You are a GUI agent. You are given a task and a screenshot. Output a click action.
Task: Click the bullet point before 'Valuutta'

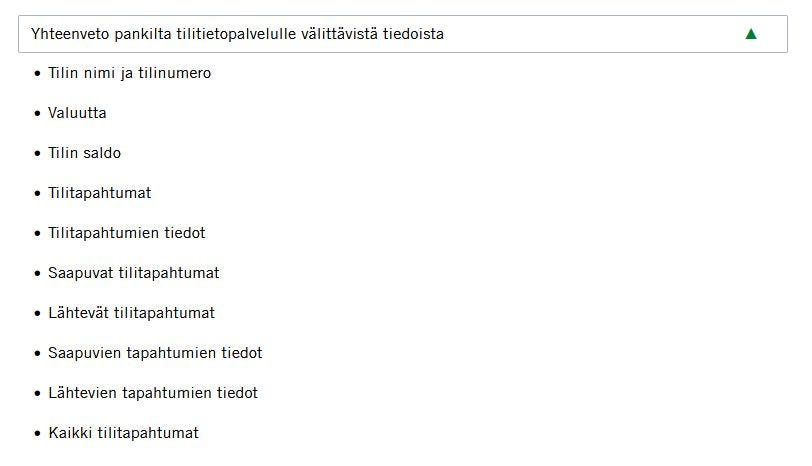pyautogui.click(x=38, y=114)
